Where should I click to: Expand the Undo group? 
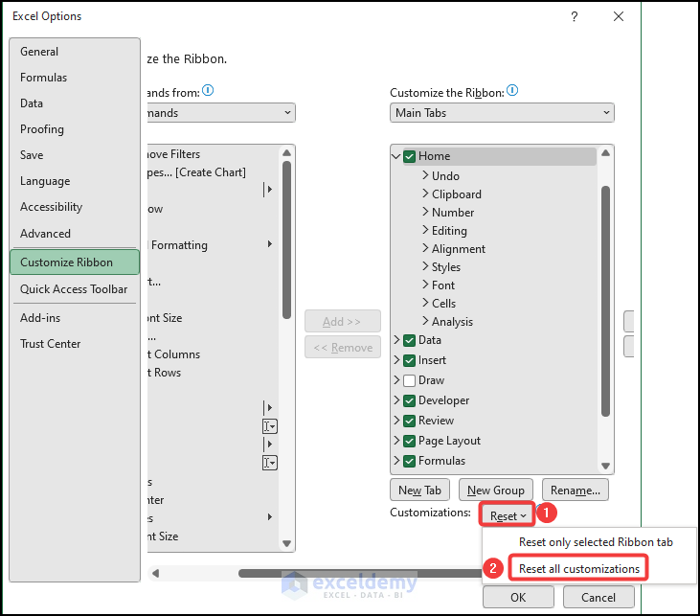[425, 175]
